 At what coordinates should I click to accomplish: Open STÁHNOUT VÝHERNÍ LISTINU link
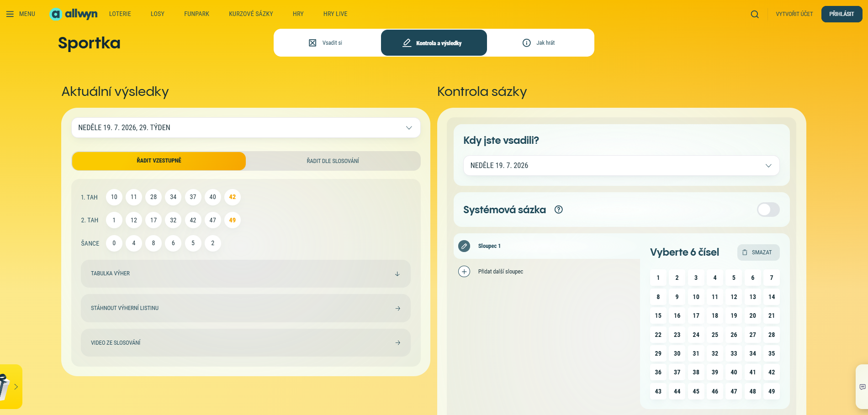246,308
